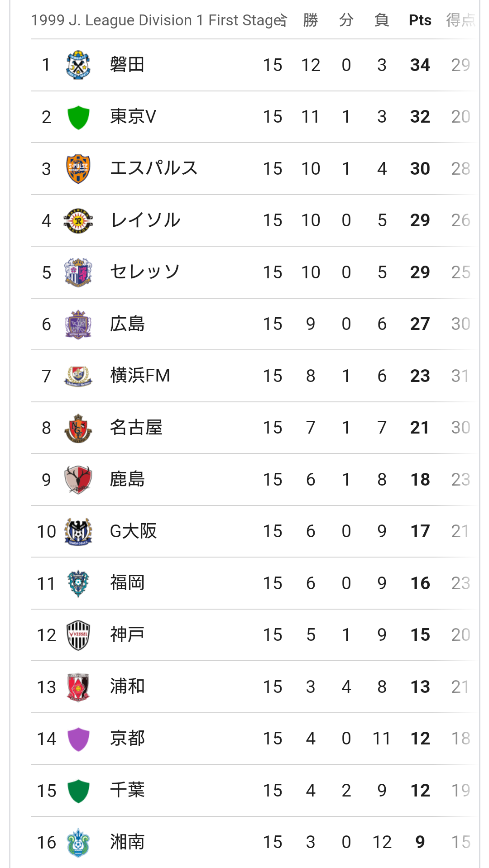Viewport: 489px width, 868px height.
Task: Click the Pts column header
Action: coord(420,20)
